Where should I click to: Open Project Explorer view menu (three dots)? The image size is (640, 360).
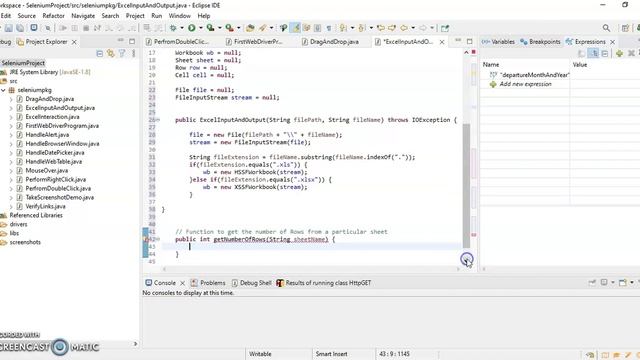tap(133, 53)
